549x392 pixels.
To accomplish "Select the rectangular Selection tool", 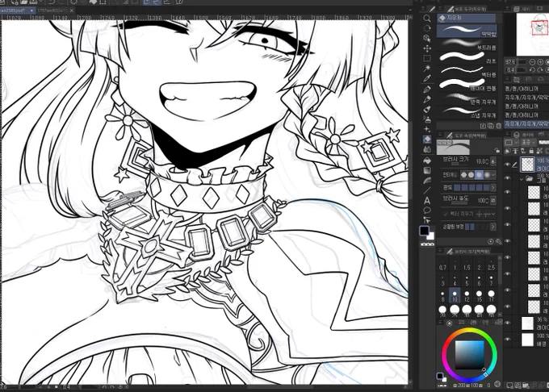I will coord(427,58).
